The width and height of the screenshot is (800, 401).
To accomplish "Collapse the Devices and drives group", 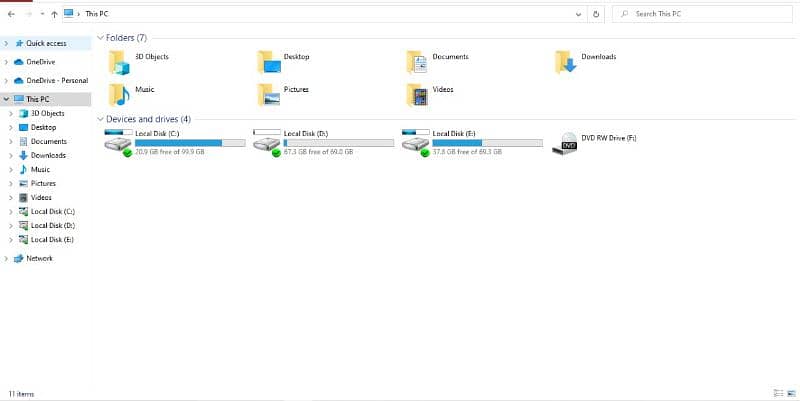I will pyautogui.click(x=100, y=119).
